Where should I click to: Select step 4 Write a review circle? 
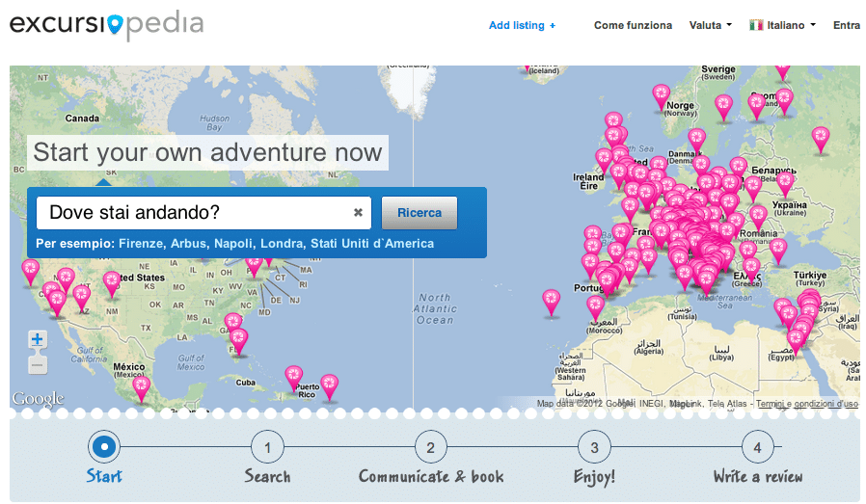758,447
